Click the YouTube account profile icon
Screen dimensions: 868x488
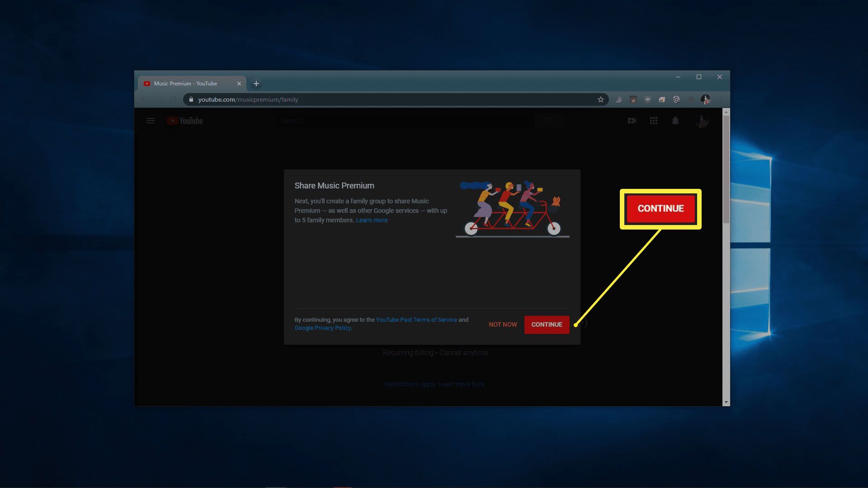(x=702, y=121)
